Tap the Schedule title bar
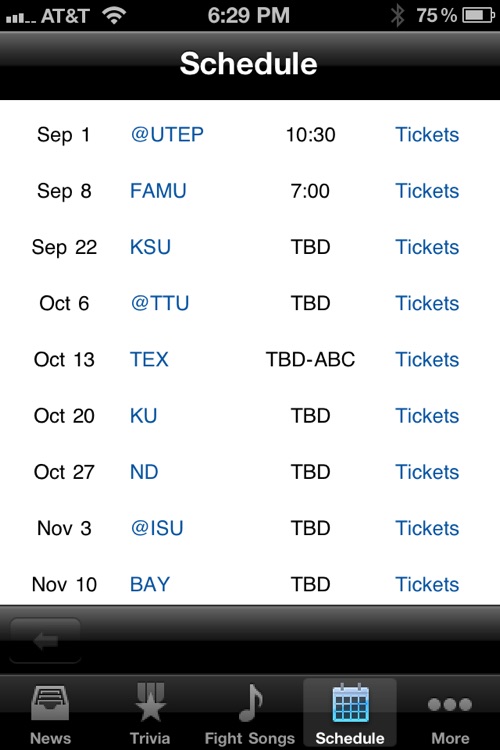Screen dimensions: 500x750 coord(250,66)
